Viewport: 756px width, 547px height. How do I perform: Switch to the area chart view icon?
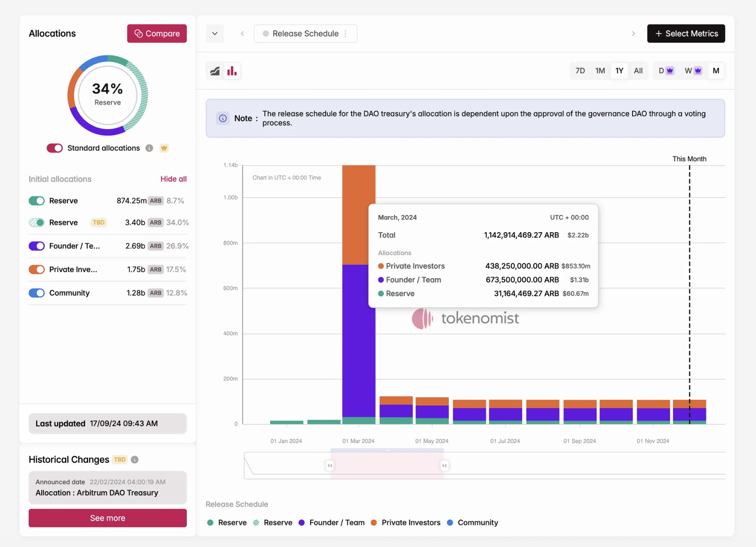[215, 71]
